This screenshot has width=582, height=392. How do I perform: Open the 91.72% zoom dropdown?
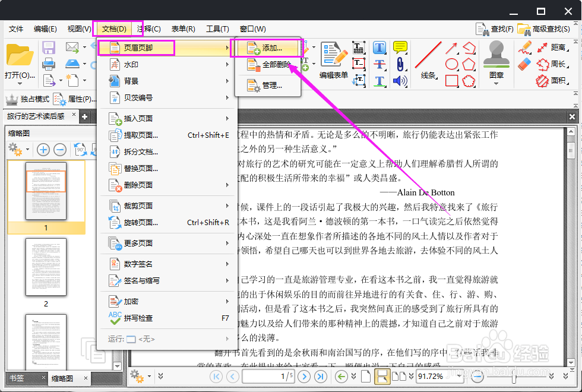[460, 377]
